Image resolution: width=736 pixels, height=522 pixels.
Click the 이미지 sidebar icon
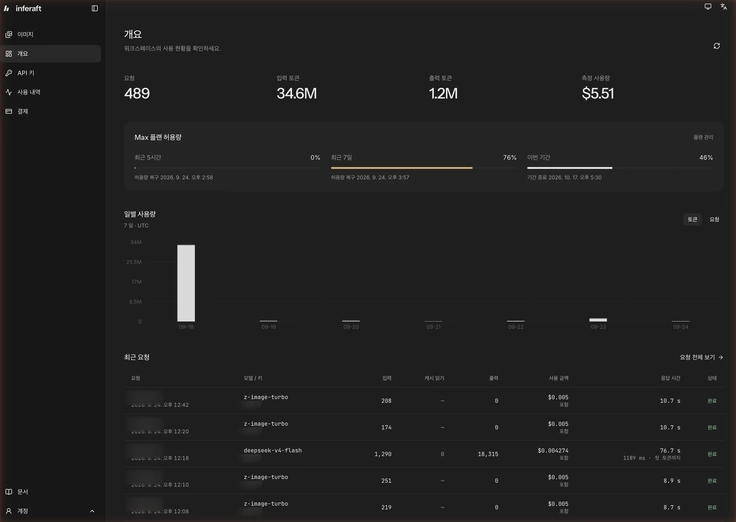pos(8,34)
